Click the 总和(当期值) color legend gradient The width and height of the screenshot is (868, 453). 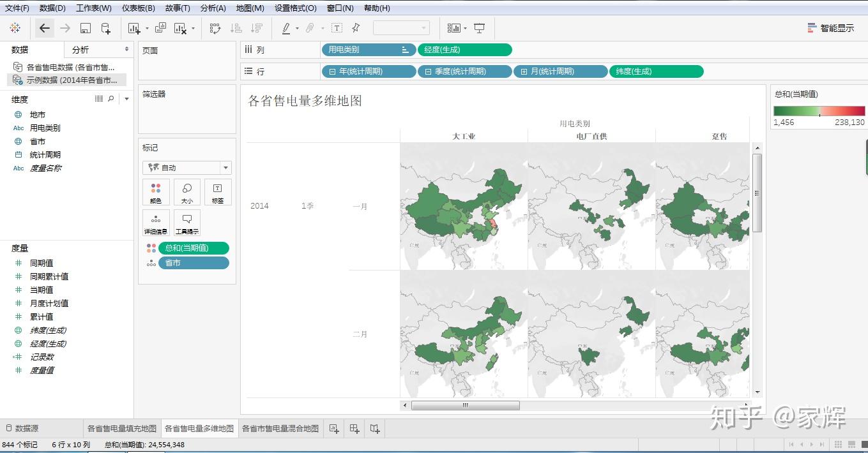pyautogui.click(x=819, y=110)
